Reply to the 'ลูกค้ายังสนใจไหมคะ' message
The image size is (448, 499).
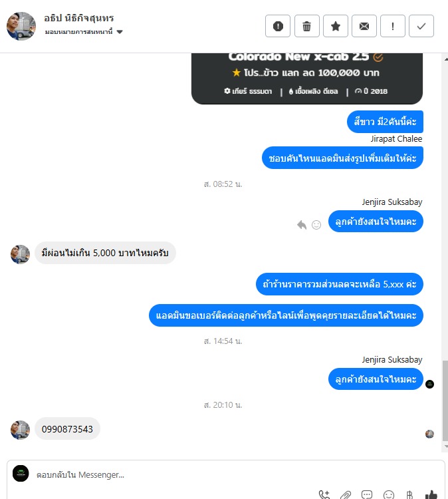coord(302,225)
